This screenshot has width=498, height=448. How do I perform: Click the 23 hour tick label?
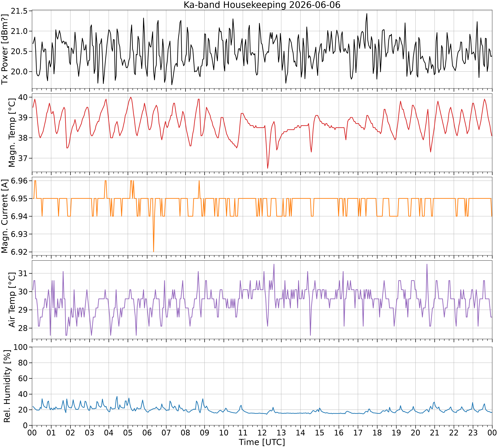tap(473, 433)
